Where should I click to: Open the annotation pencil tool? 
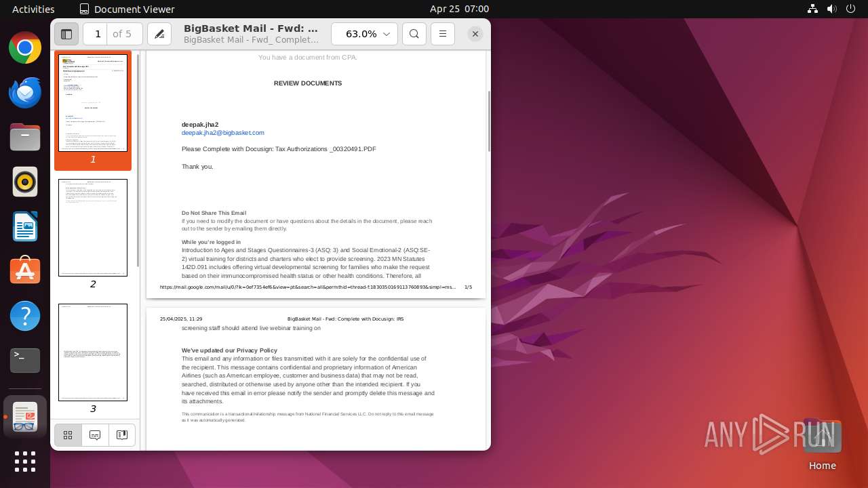[159, 34]
